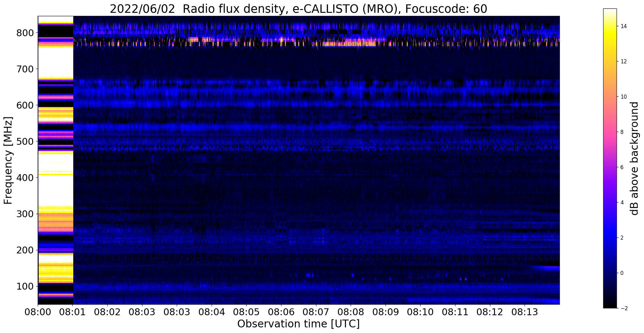Click the 08:07 time tick label

316,311
